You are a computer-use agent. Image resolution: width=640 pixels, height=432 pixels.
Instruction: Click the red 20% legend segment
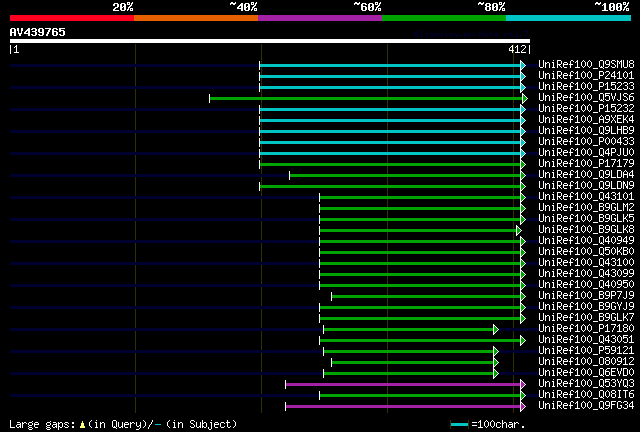pyautogui.click(x=72, y=18)
